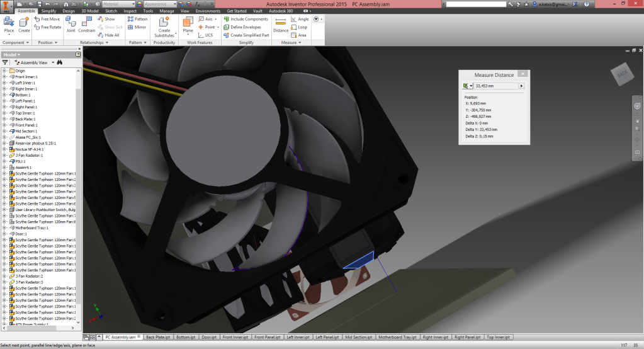Select the Distance measure tool
The height and width of the screenshot is (349, 644).
tap(281, 25)
